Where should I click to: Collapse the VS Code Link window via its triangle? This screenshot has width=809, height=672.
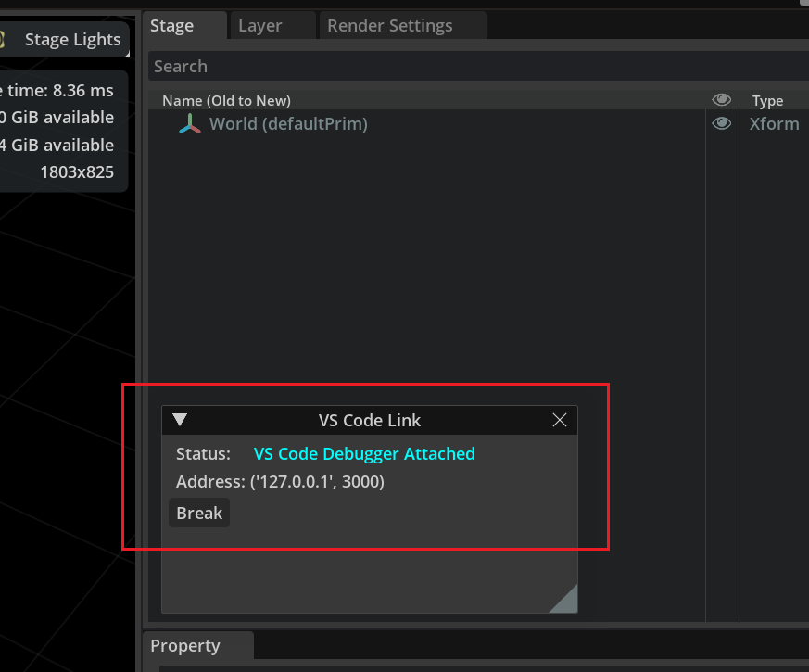tap(180, 419)
